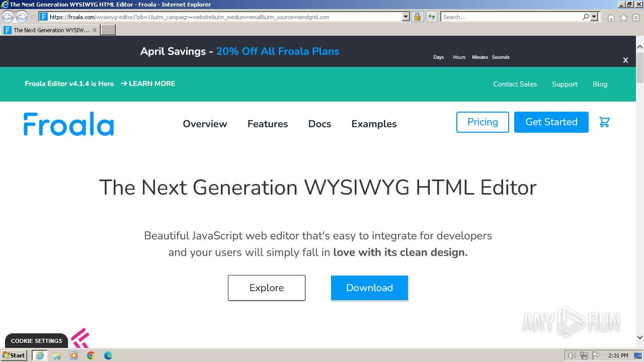Open the Start menu
This screenshot has height=362, width=644.
pyautogui.click(x=14, y=355)
